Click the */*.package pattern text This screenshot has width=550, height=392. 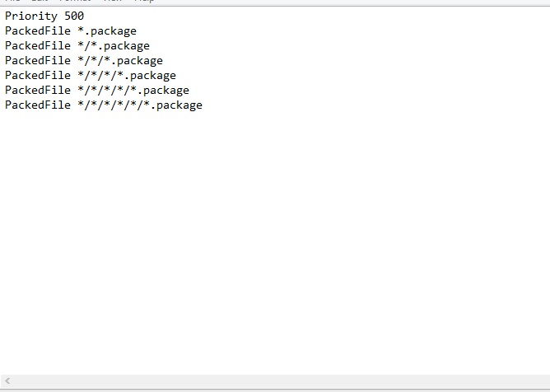[x=114, y=45]
